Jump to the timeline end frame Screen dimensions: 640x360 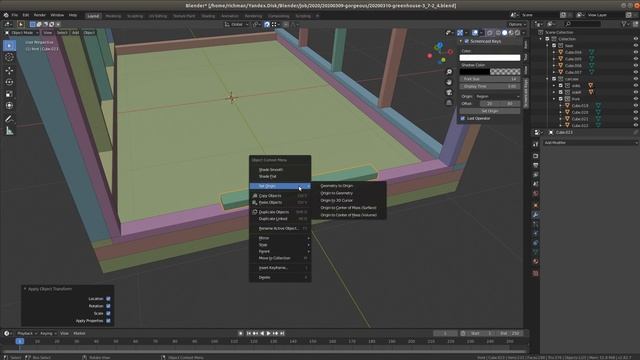click(282, 333)
